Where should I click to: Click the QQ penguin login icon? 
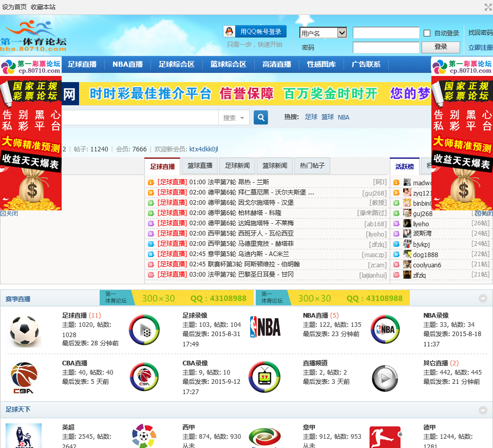[x=230, y=31]
